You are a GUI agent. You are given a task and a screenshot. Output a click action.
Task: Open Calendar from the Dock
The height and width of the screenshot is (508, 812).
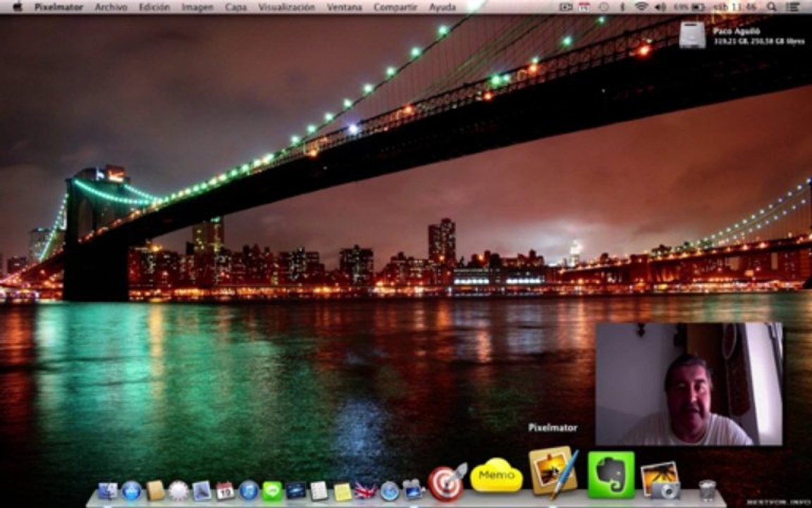coord(226,490)
